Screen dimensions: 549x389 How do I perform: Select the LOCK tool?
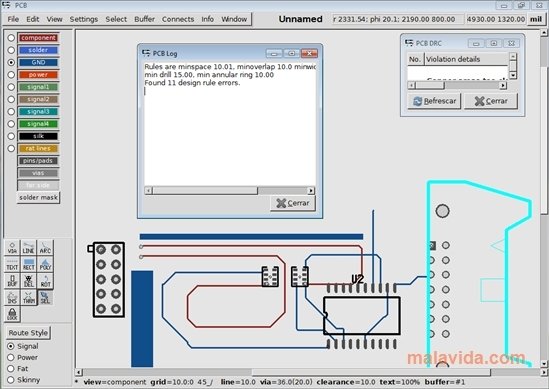click(x=12, y=314)
